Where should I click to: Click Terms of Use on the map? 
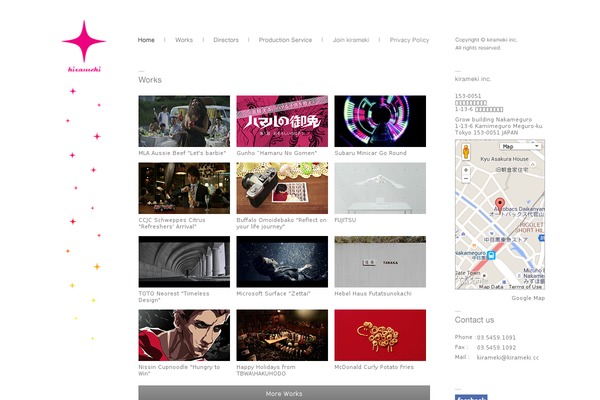pyautogui.click(x=525, y=287)
